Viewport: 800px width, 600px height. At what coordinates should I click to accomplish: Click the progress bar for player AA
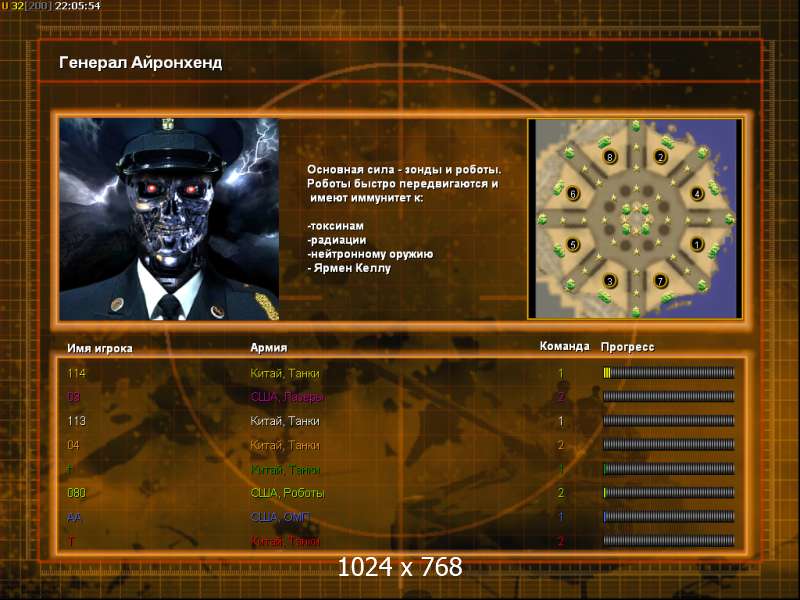pos(668,517)
